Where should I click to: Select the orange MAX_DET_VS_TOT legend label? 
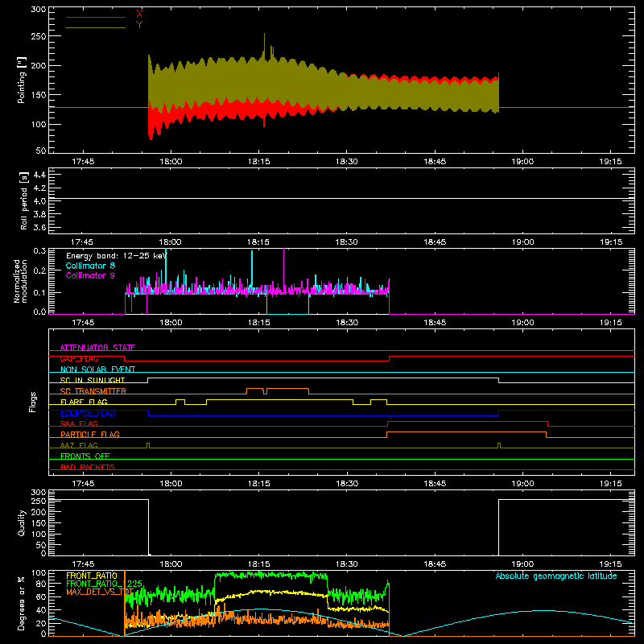tap(100, 592)
